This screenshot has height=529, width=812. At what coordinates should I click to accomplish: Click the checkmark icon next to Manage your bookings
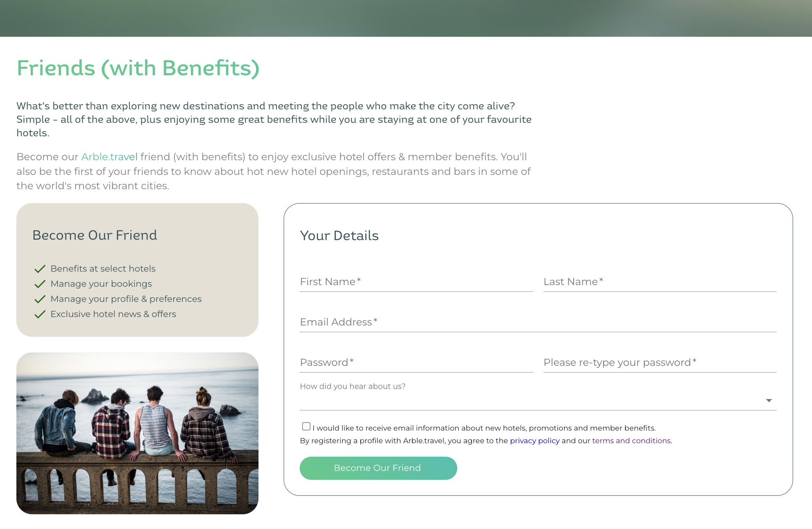(40, 284)
